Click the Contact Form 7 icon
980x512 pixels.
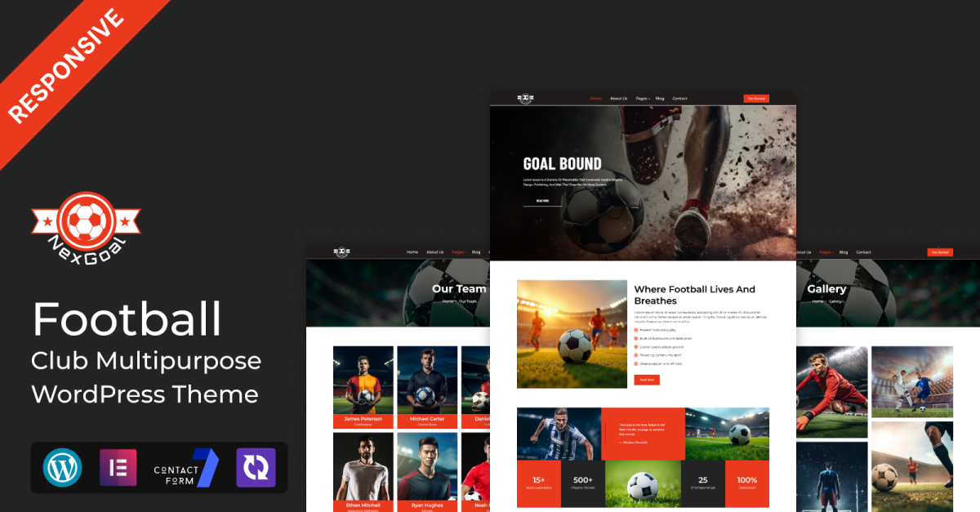point(186,468)
